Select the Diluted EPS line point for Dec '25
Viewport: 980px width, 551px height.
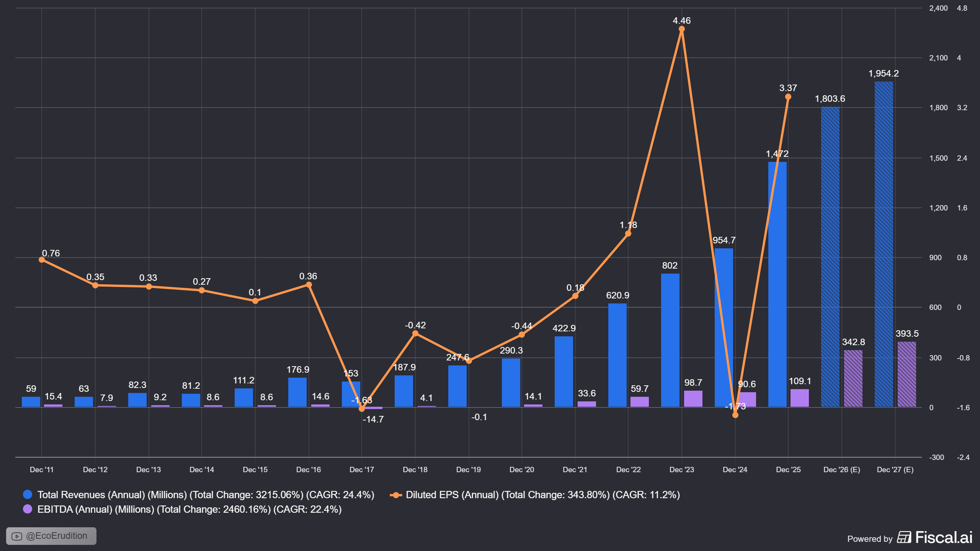pyautogui.click(x=788, y=97)
